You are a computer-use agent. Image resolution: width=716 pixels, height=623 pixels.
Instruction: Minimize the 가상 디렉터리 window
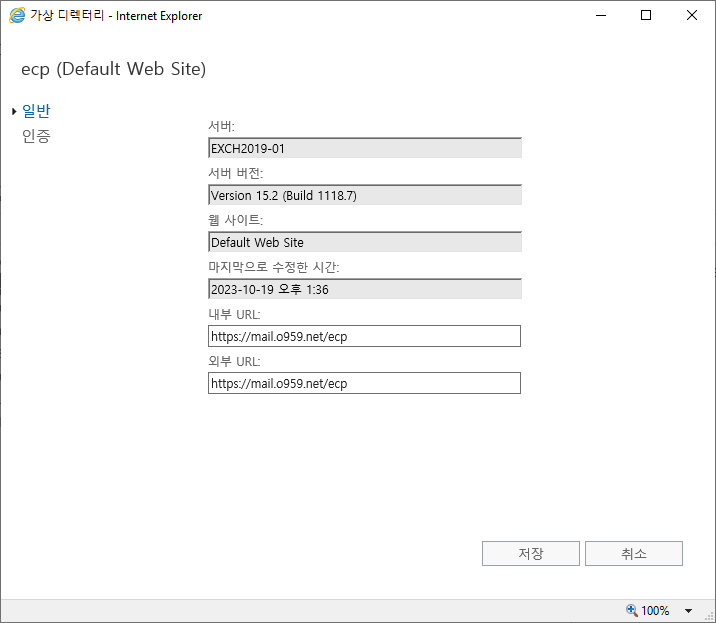click(x=601, y=16)
